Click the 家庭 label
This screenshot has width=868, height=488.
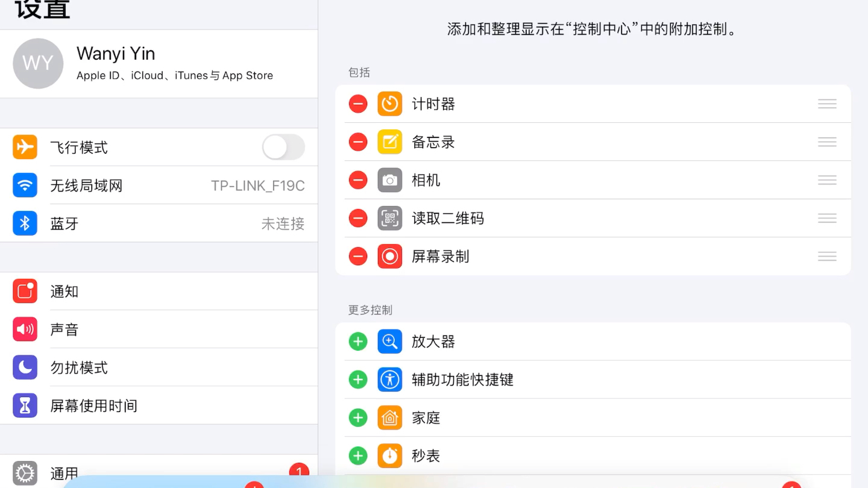tap(426, 418)
